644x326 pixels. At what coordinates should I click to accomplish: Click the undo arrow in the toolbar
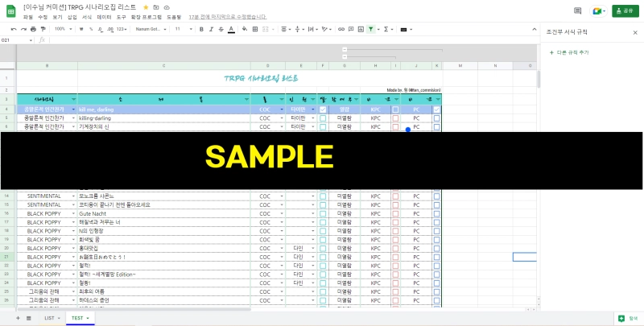(x=14, y=29)
